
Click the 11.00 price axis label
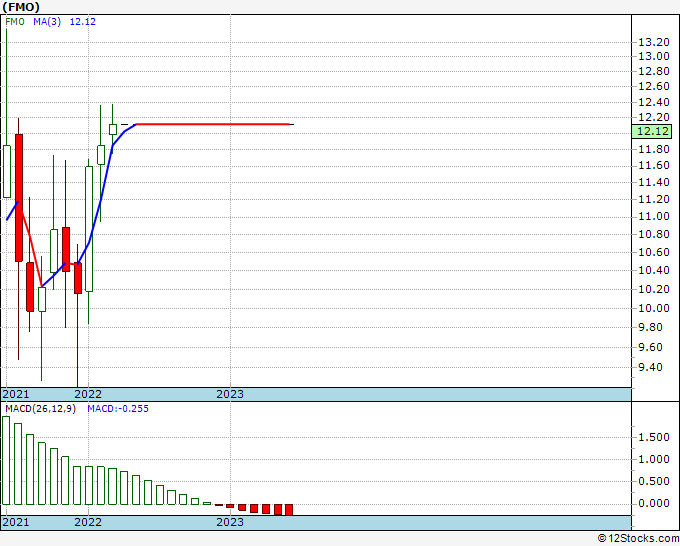pos(654,216)
